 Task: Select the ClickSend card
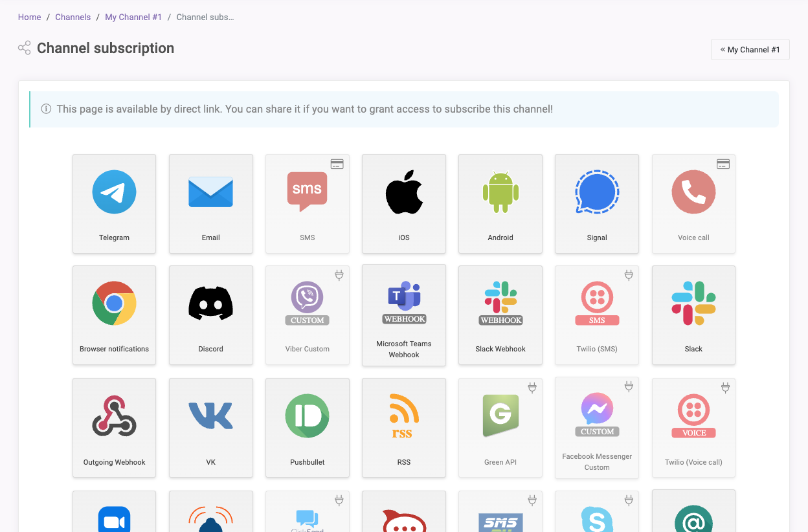tap(307, 511)
